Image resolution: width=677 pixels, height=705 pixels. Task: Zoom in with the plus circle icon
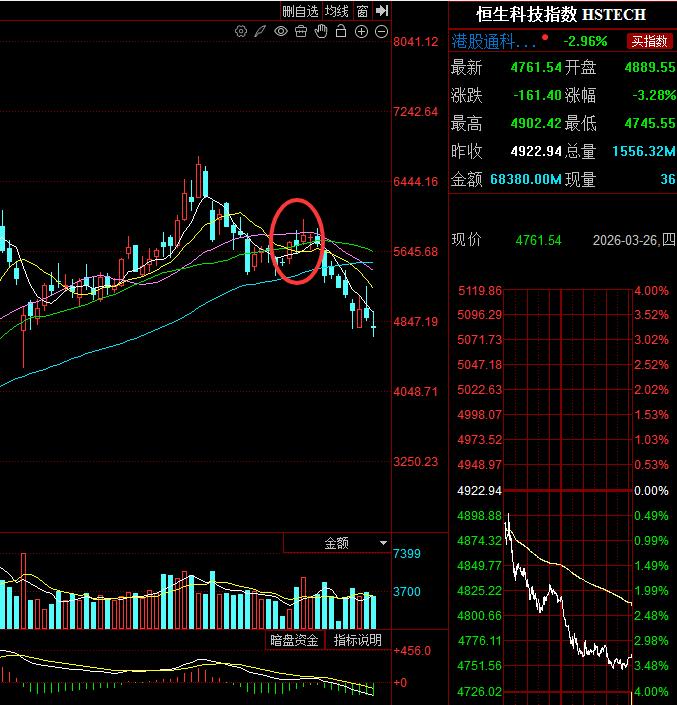pyautogui.click(x=361, y=31)
